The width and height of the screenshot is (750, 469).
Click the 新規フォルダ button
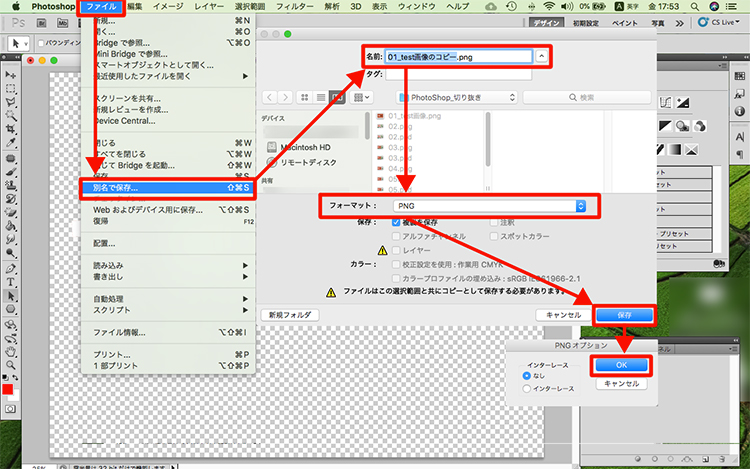pyautogui.click(x=290, y=315)
